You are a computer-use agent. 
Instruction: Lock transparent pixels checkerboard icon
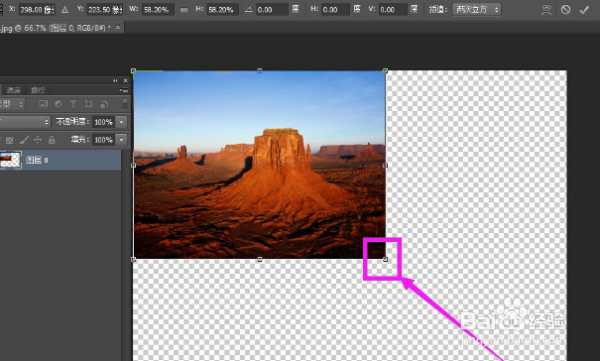pyautogui.click(x=10, y=140)
